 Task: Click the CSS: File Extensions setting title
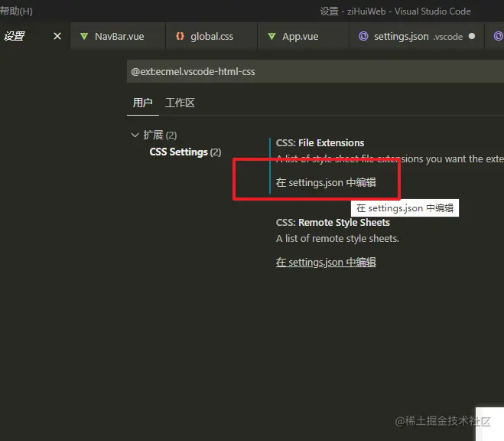[x=320, y=143]
